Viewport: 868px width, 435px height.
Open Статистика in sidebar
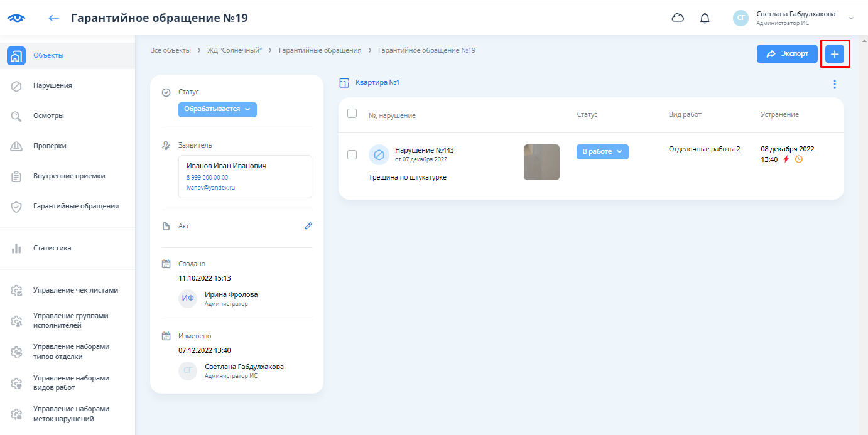click(x=52, y=248)
